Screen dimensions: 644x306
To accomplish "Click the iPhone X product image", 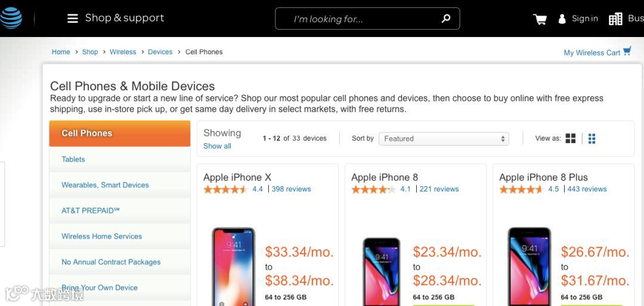I will tap(233, 266).
